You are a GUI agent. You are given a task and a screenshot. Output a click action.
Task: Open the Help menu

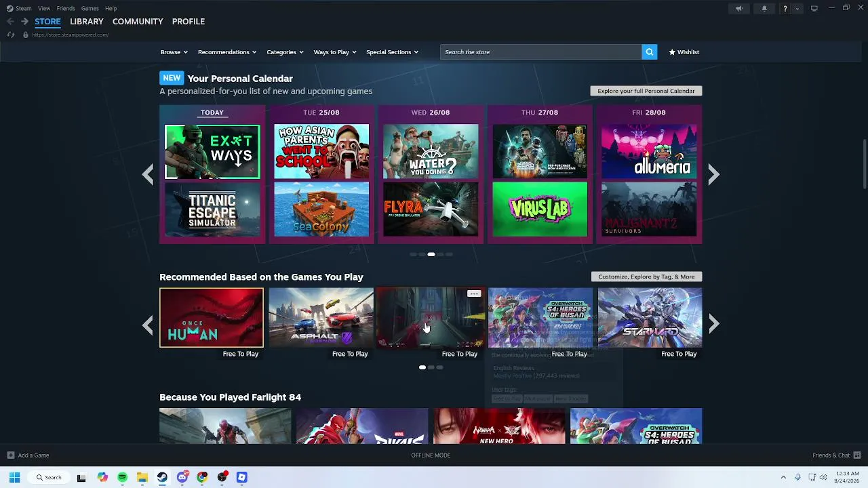[x=111, y=8]
